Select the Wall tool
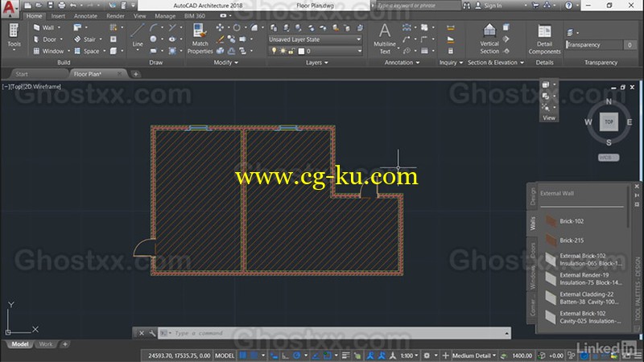The image size is (644, 362). tap(43, 27)
